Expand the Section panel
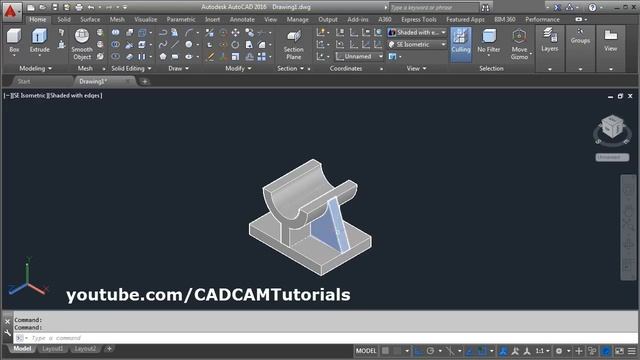This screenshot has height=360, width=640. pos(291,69)
